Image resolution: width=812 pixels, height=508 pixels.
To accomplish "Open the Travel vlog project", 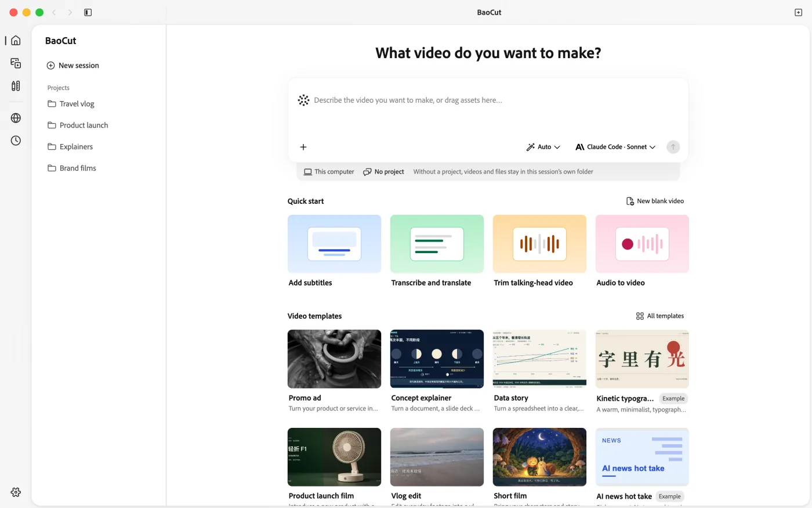I will coord(71,104).
